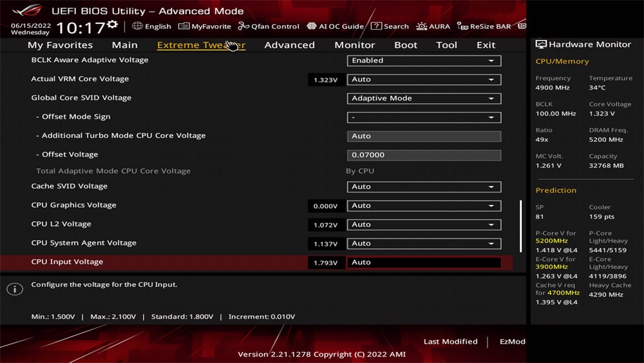
Task: Switch to EzMode
Action: coord(512,341)
